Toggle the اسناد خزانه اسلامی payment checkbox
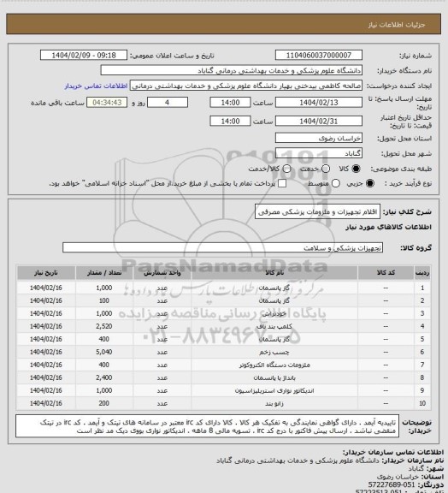The height and width of the screenshot is (493, 448). [282, 183]
